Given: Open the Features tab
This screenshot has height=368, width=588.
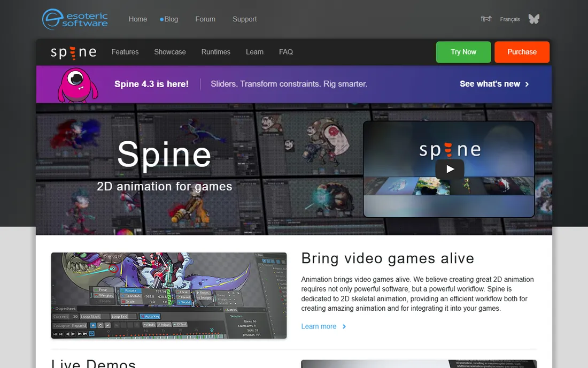Looking at the screenshot, I should tap(125, 52).
